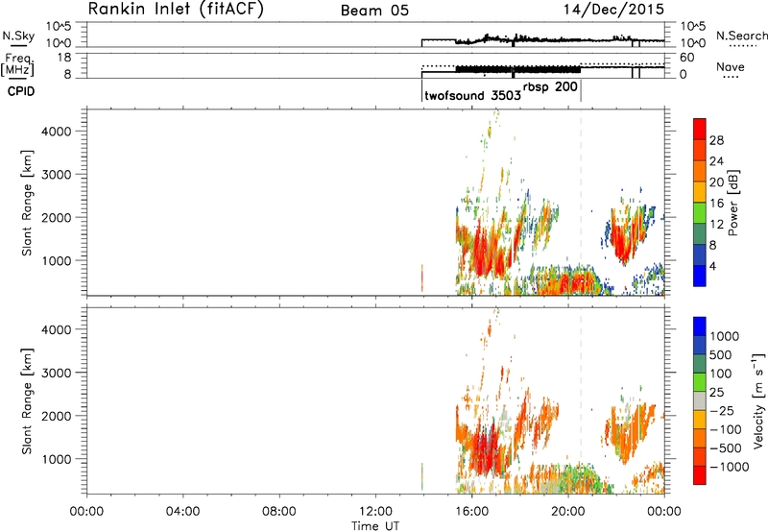Image resolution: width=768 pixels, height=532 pixels.
Task: Click the red echo cluster near 22:00 in power panel
Action: point(623,241)
